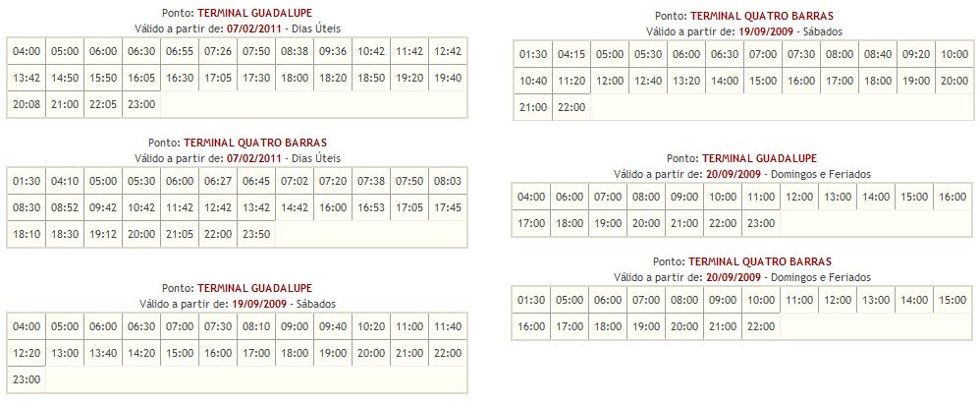
Task: Select the 04:15 departure cell
Action: coord(571,55)
